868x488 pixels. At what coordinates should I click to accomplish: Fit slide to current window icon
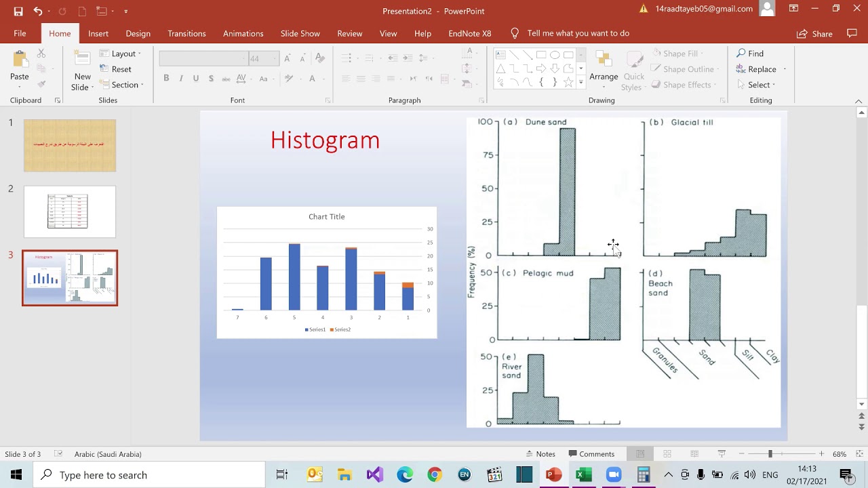point(858,454)
